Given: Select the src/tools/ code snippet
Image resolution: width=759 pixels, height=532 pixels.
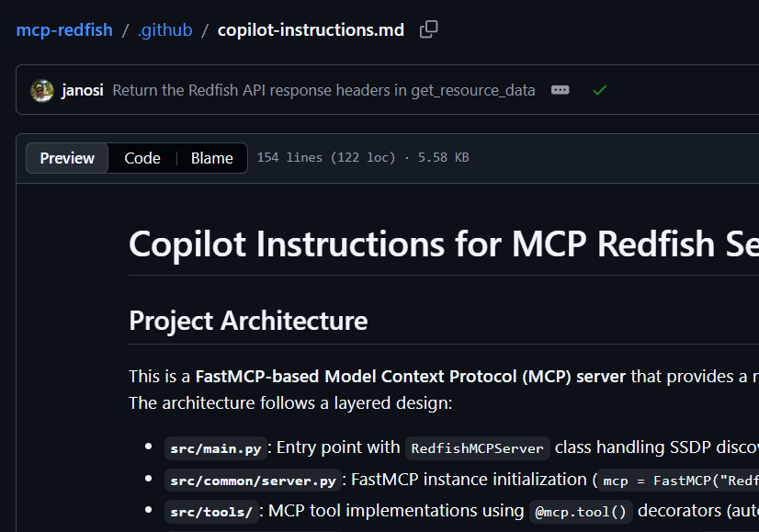Looking at the screenshot, I should pos(210,511).
